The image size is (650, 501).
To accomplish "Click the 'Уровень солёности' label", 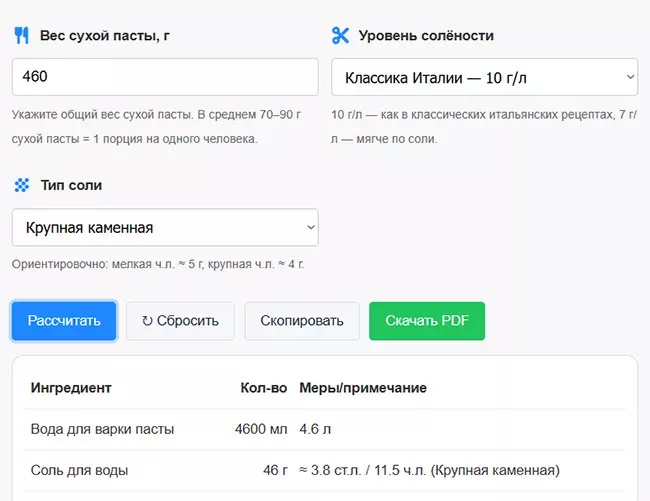I will click(x=426, y=36).
